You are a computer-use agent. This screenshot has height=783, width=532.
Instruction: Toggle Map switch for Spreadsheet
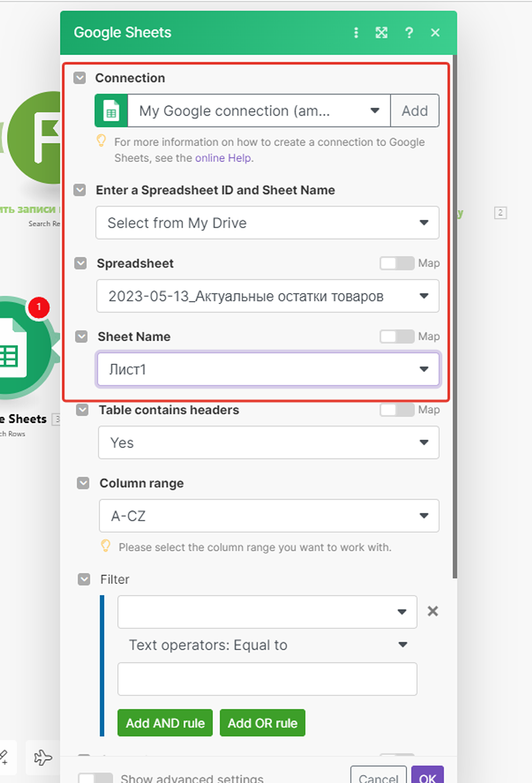[x=397, y=263]
